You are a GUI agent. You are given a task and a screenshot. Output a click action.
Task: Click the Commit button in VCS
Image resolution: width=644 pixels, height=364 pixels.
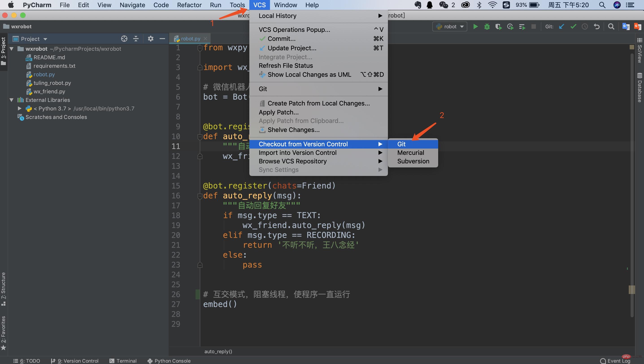click(x=282, y=39)
